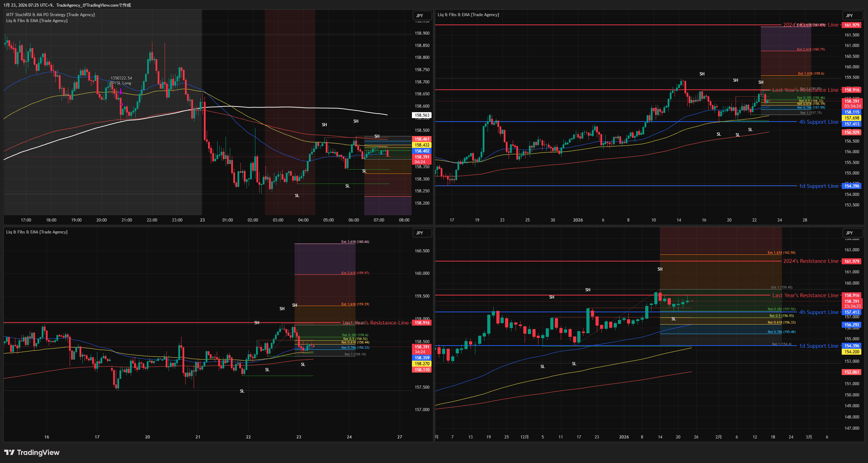Image resolution: width=868 pixels, height=463 pixels.
Task: Click the red 161.979 price tag, top-right chart
Action: [x=852, y=25]
